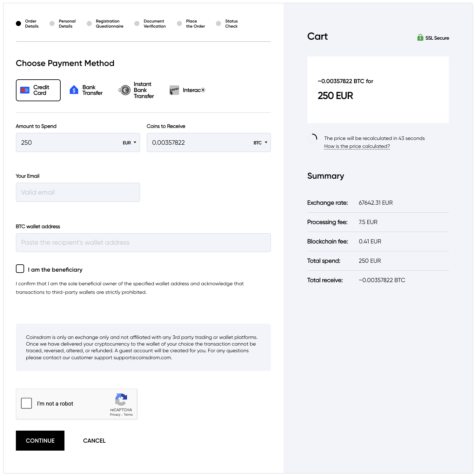Viewport: 475px width, 476px height.
Task: Select the Credit Card payment icon
Action: [x=25, y=90]
